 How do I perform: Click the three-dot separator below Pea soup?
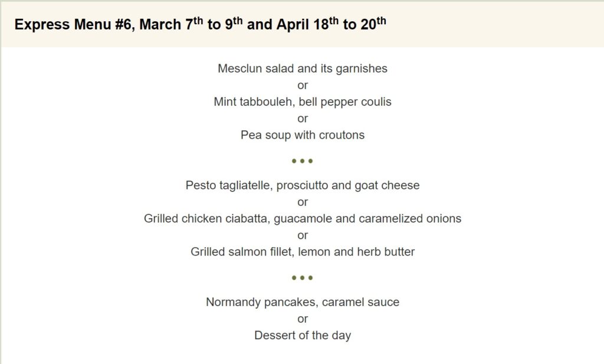tap(303, 160)
